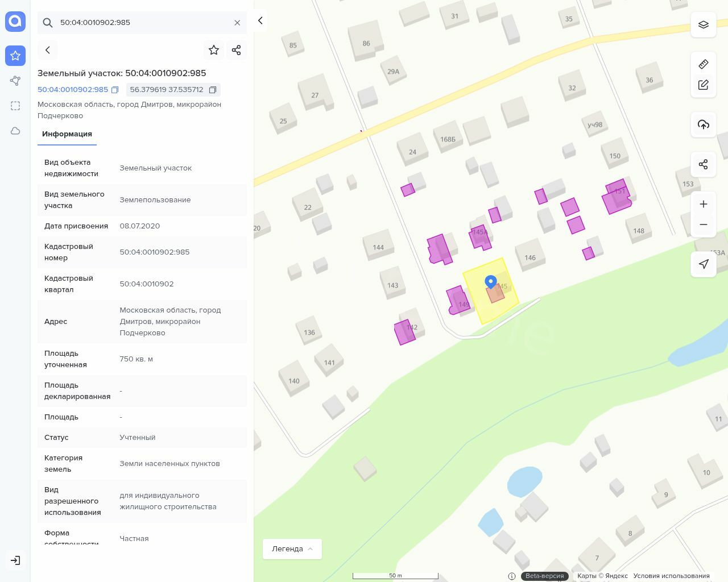
Task: Click the share icon on map toolbar
Action: [x=704, y=164]
